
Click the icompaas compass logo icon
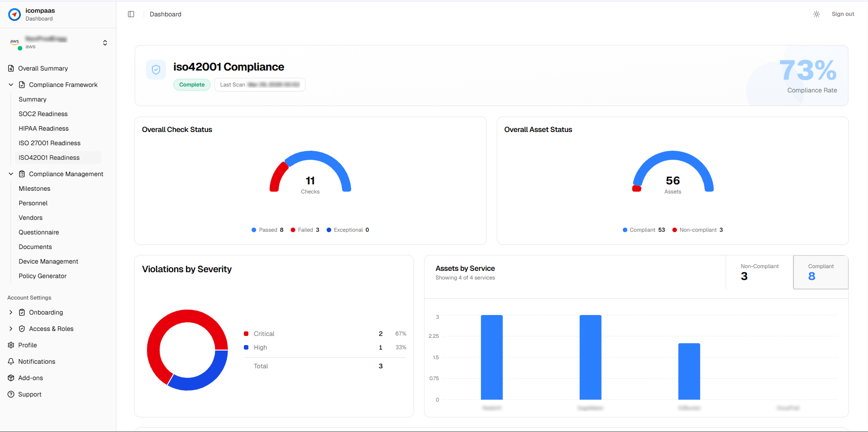pos(15,15)
